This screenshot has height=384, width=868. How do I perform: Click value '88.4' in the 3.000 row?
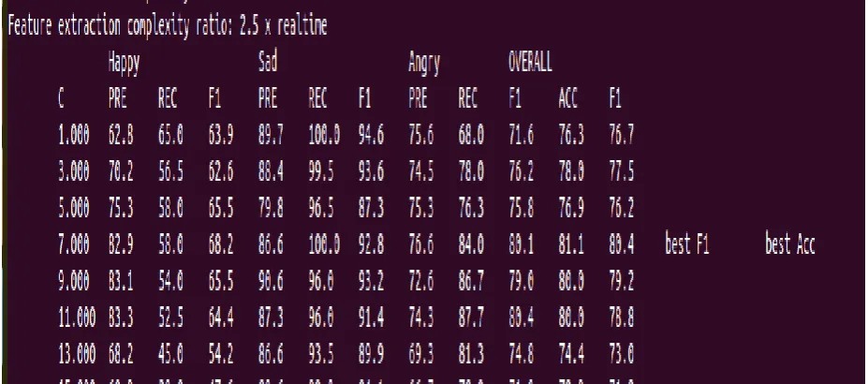tap(271, 171)
